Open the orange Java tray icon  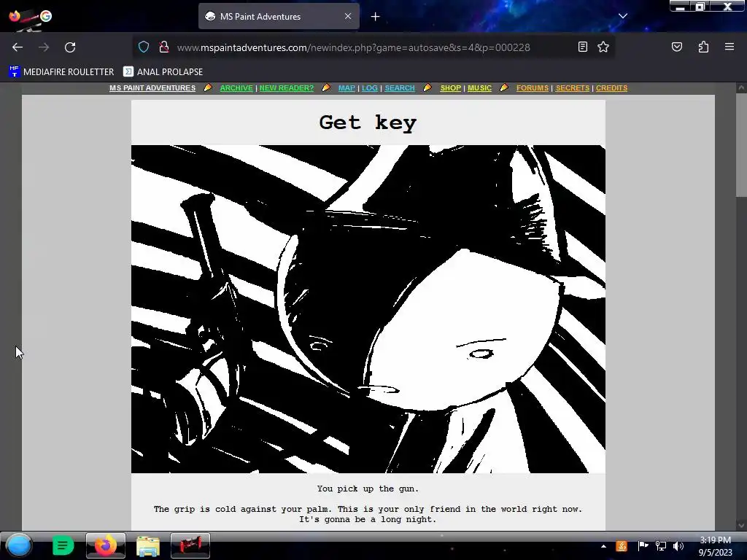622,546
